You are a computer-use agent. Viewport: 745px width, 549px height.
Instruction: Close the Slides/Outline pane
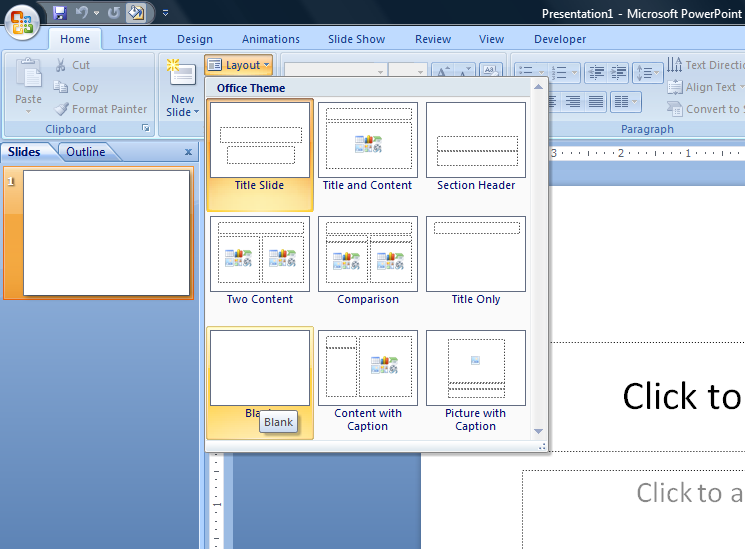coord(188,152)
